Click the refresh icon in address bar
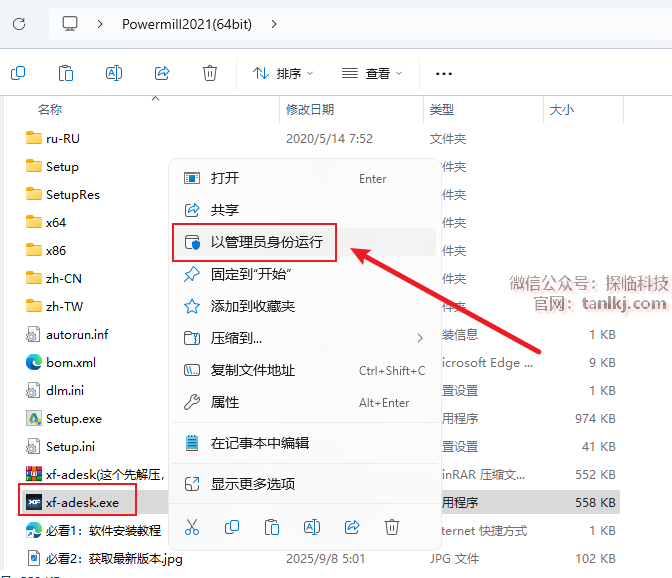 tap(19, 24)
